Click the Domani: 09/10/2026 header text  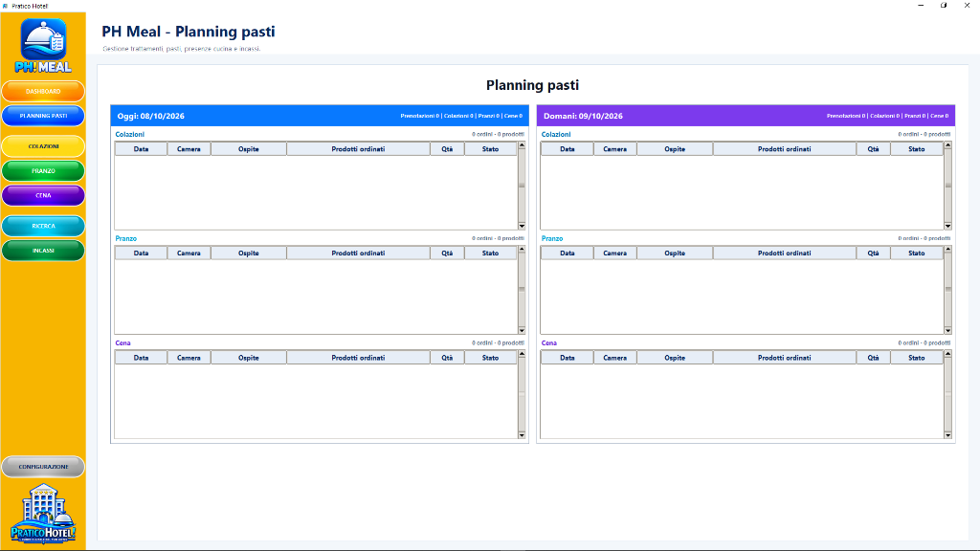coord(583,116)
